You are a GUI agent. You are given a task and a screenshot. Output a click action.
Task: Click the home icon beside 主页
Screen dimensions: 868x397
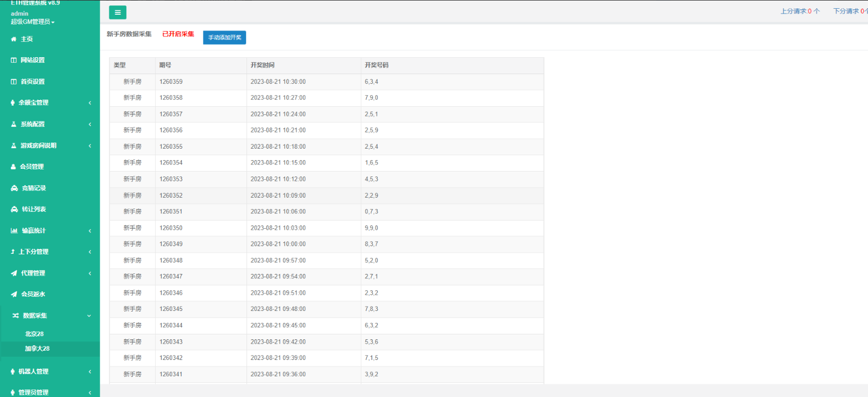pyautogui.click(x=14, y=39)
